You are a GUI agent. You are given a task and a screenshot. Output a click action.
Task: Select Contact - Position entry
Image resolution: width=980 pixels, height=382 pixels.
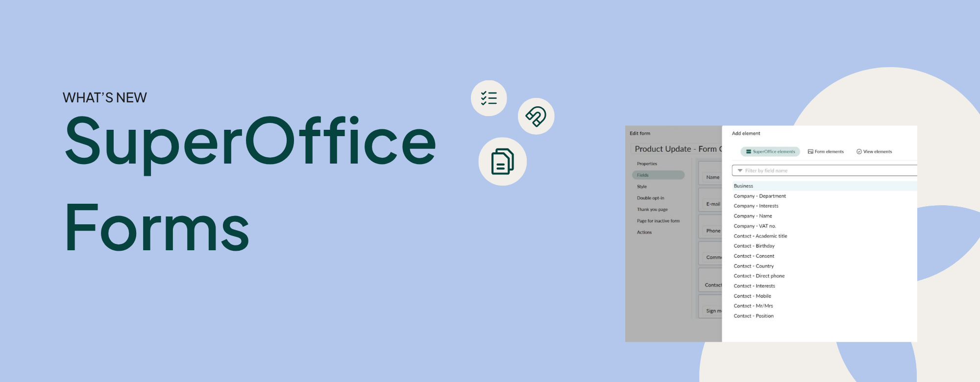coord(754,316)
